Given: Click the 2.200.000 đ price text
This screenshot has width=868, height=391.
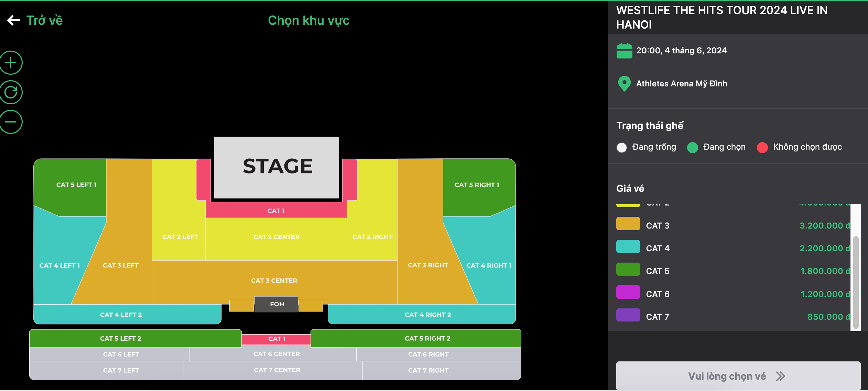Looking at the screenshot, I should [825, 249].
